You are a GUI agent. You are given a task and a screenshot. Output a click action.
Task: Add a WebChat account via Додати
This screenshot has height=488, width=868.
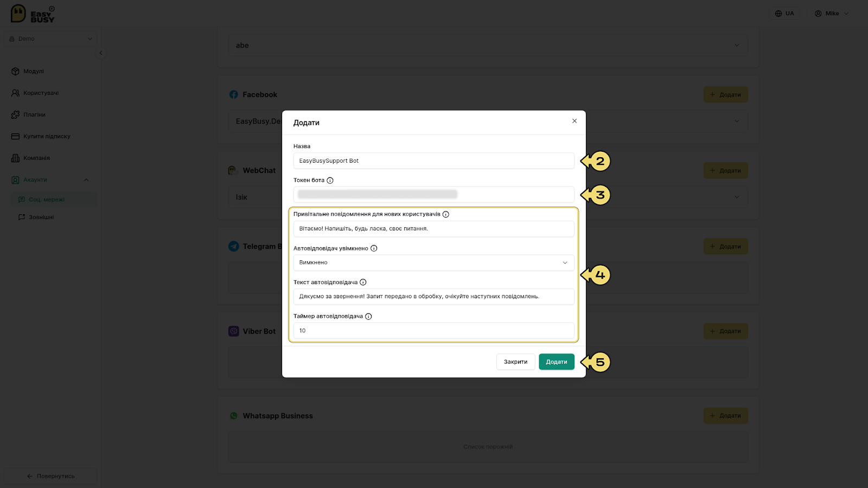click(725, 170)
